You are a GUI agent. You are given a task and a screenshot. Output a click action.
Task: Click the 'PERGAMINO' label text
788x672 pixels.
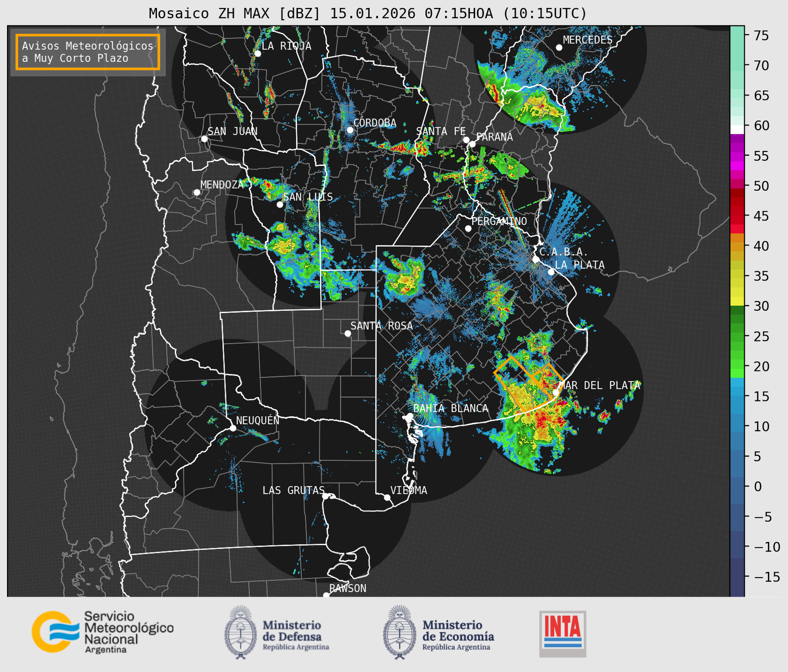[x=499, y=221]
